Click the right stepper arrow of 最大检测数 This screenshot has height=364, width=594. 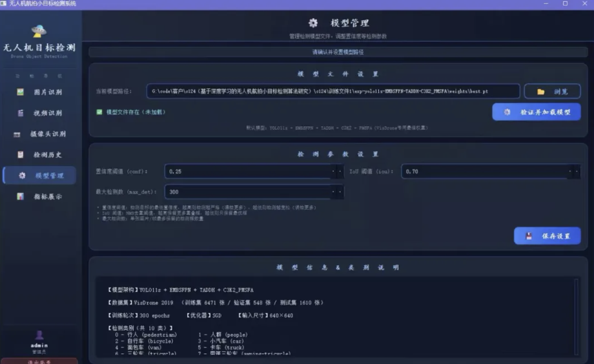click(x=340, y=192)
